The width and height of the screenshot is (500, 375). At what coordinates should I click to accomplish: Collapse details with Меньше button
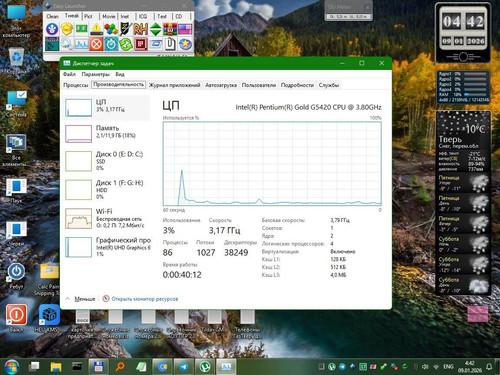[x=81, y=299]
